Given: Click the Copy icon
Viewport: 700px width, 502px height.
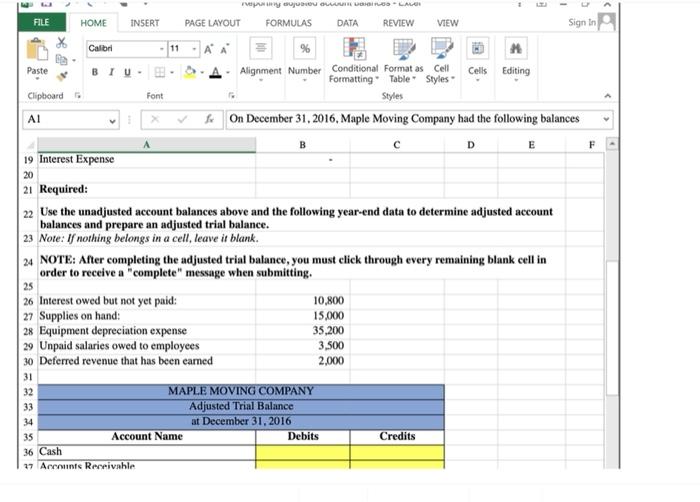Looking at the screenshot, I should pyautogui.click(x=61, y=59).
